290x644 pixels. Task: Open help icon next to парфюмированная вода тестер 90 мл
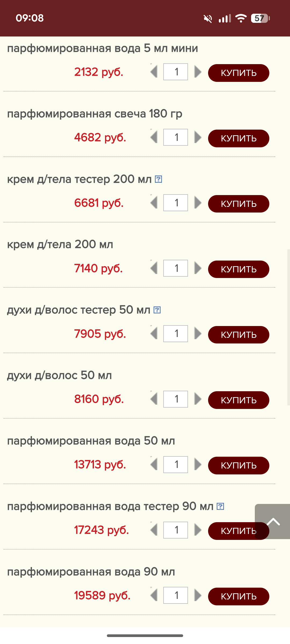click(x=220, y=506)
